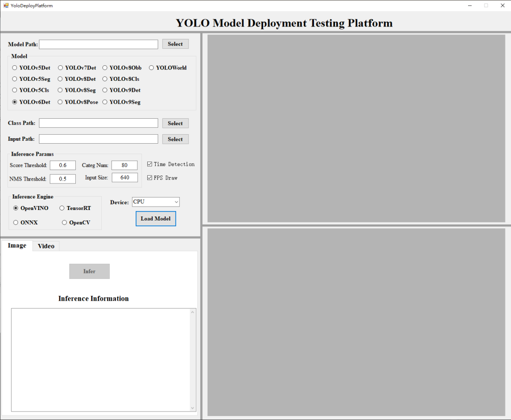
Task: Choose the YOLOWorld model
Action: pyautogui.click(x=151, y=67)
